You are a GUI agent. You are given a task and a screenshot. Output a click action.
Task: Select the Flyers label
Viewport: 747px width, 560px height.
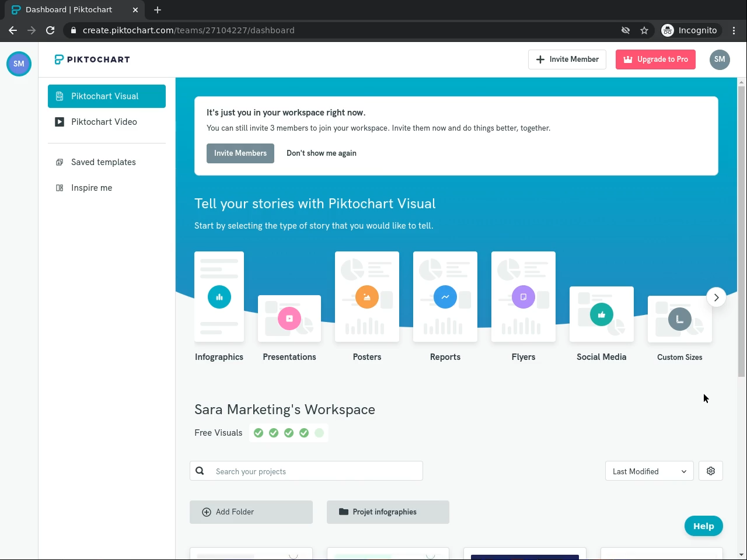(523, 357)
